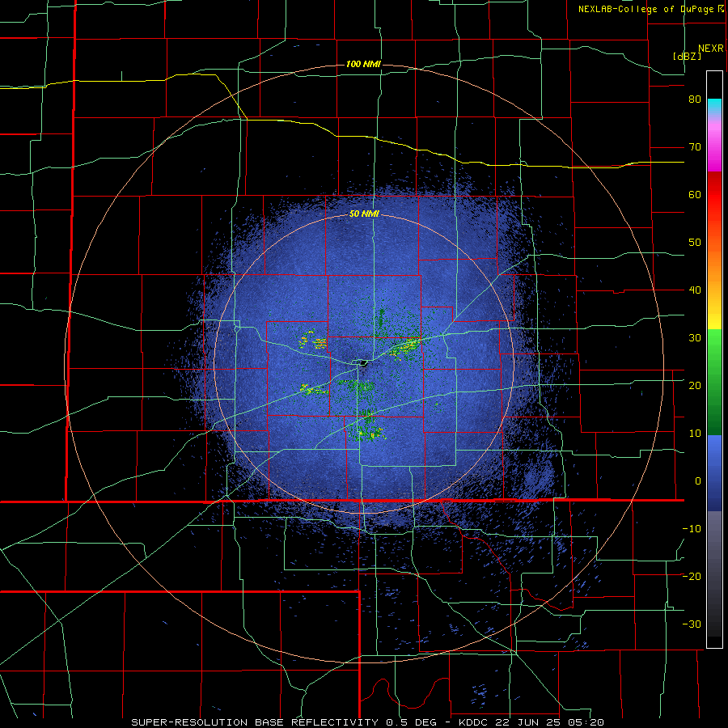Screen dimensions: 728x728
Task: Click the NEXR label above the scale
Action: [711, 49]
